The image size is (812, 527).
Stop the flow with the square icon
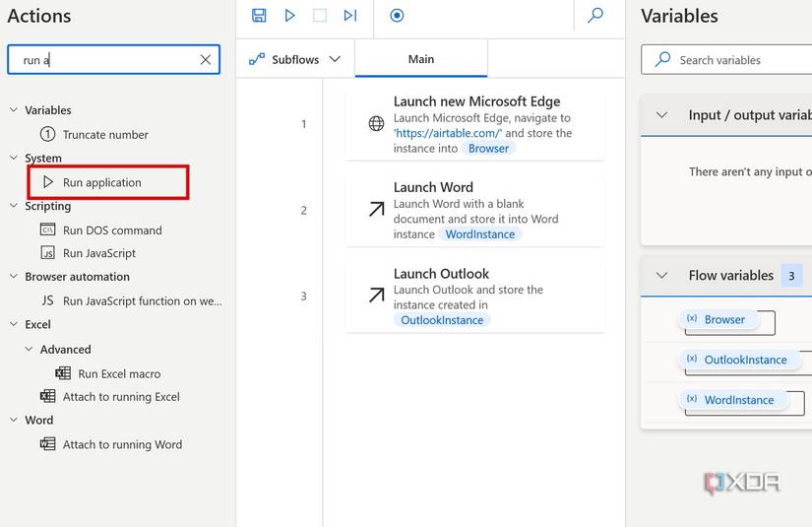point(320,15)
